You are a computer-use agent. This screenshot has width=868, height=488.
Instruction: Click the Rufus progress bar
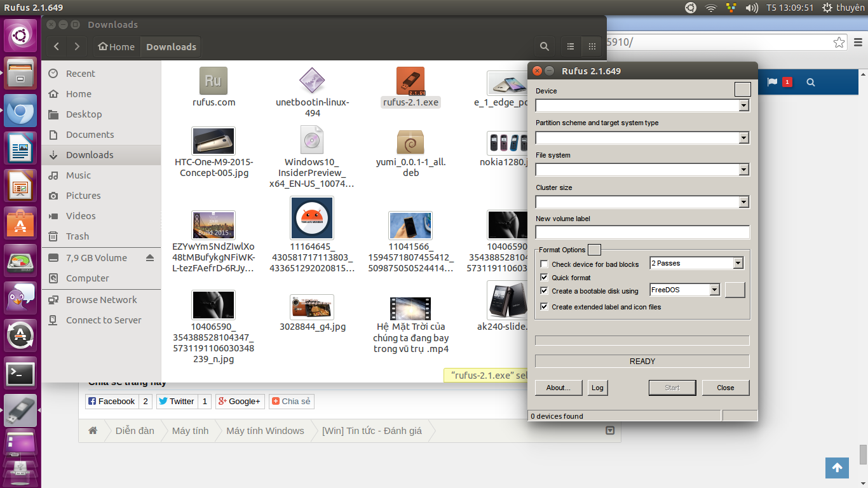(642, 341)
